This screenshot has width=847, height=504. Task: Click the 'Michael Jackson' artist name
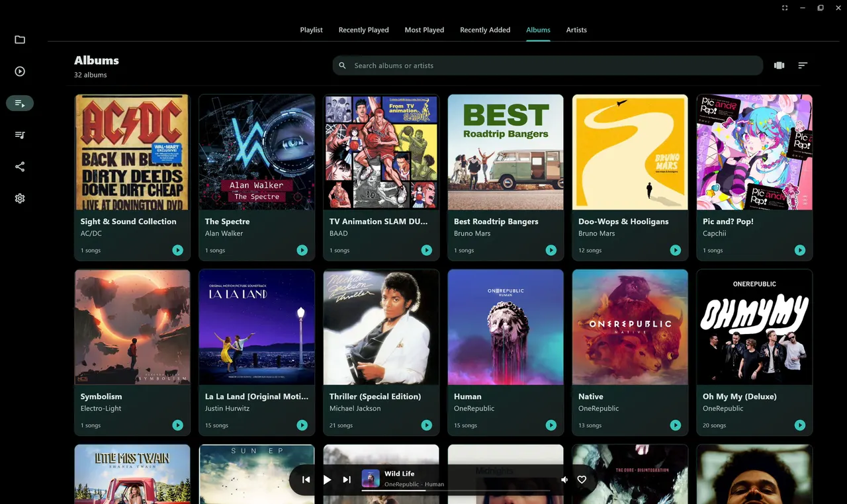[x=355, y=409]
